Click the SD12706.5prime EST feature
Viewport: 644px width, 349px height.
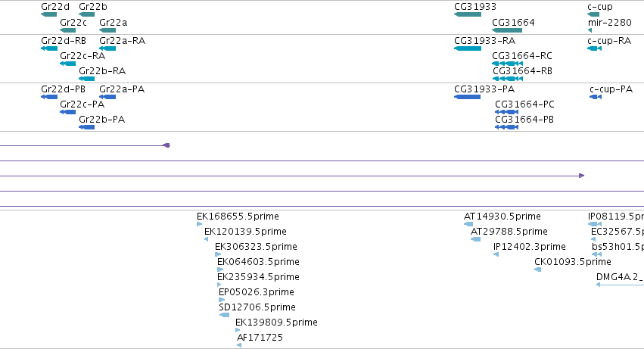[x=224, y=315]
